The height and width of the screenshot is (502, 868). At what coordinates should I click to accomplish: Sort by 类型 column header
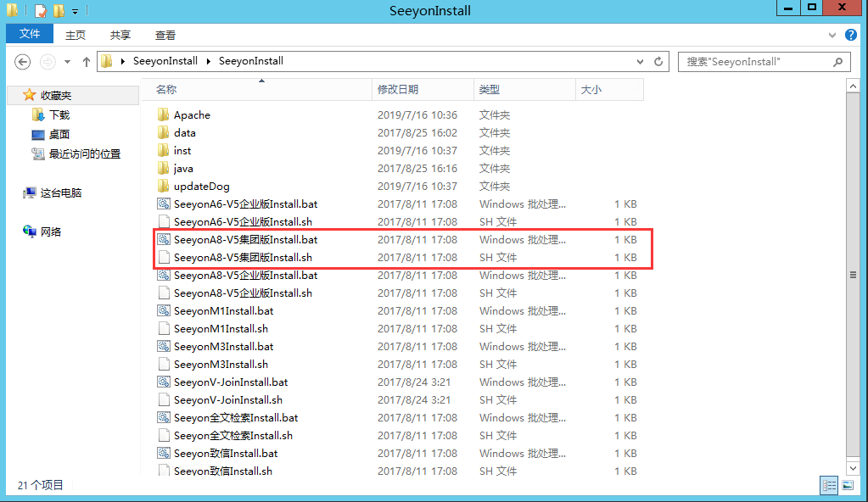coord(524,89)
